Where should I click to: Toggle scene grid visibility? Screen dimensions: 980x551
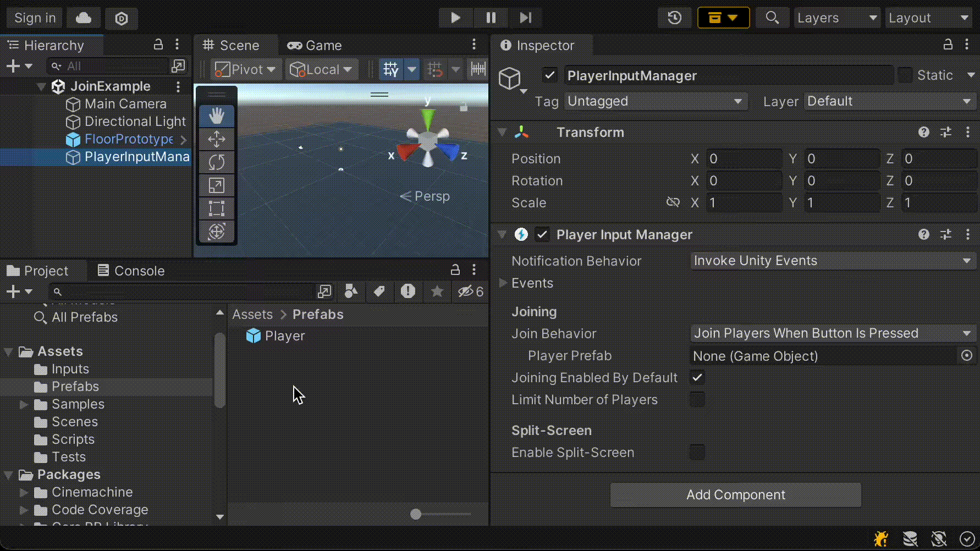(391, 69)
